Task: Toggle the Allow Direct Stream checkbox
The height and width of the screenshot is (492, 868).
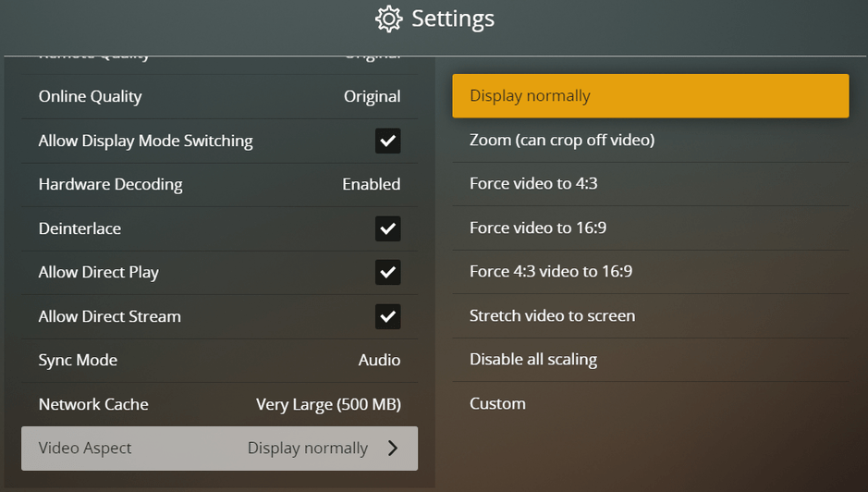Action: click(388, 316)
